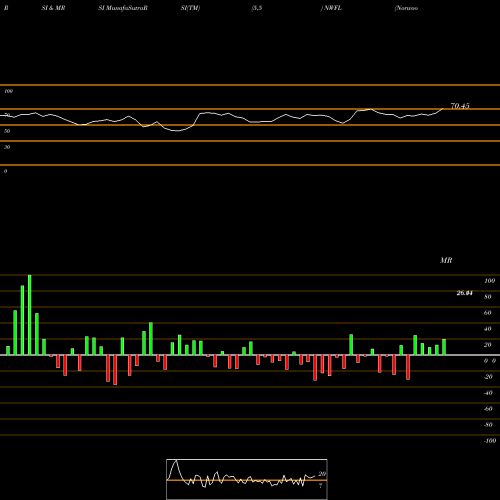Click the NWFL ticker text in header
Image resolution: width=500 pixels, height=500 pixels.
[x=333, y=8]
